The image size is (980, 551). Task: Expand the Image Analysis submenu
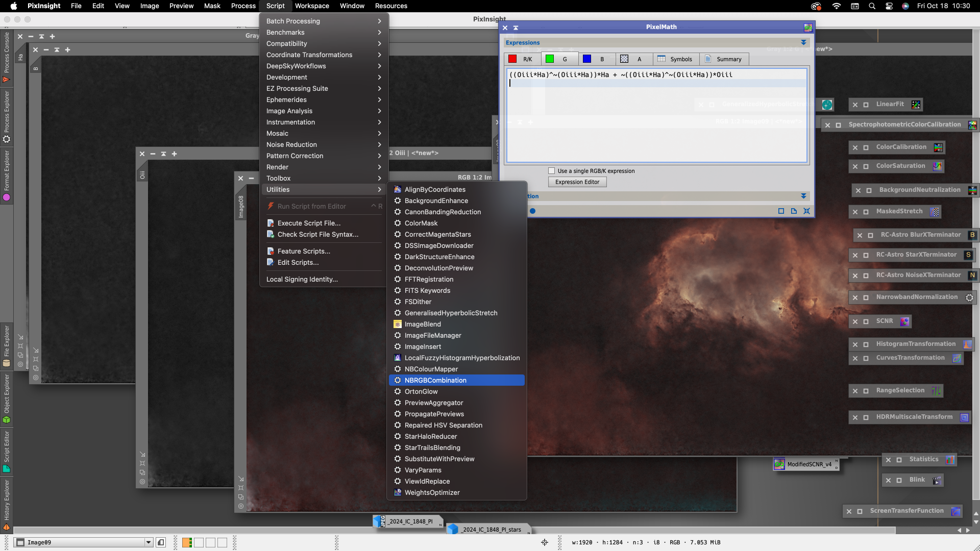click(324, 111)
